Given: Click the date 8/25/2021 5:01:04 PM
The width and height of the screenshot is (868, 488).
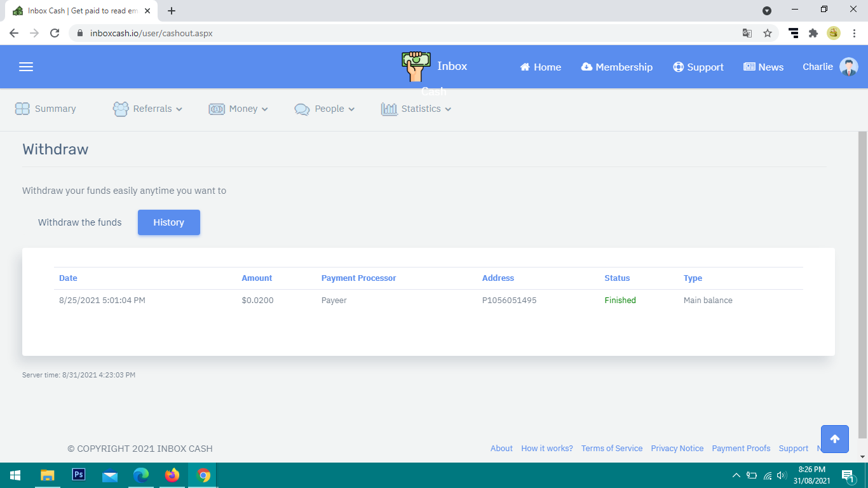Looking at the screenshot, I should pyautogui.click(x=102, y=301).
